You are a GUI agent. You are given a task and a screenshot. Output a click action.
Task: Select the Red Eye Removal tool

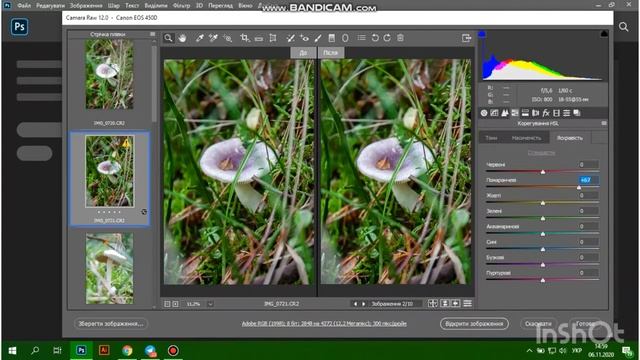(304, 38)
